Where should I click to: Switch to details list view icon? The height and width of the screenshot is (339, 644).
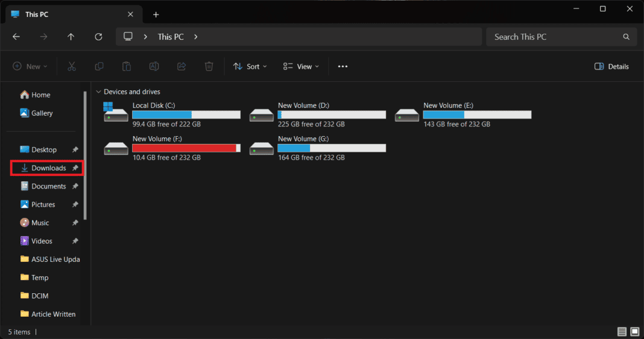click(x=622, y=332)
